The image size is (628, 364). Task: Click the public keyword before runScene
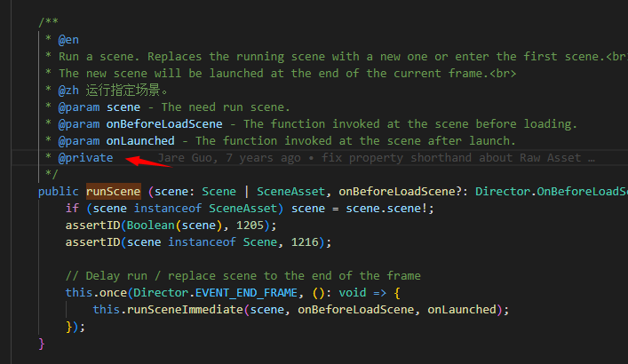pos(60,191)
